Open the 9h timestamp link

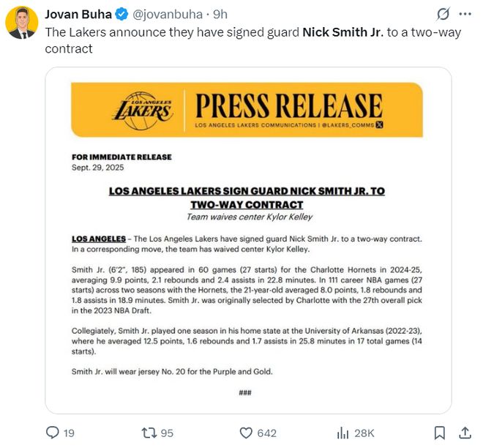tap(220, 14)
